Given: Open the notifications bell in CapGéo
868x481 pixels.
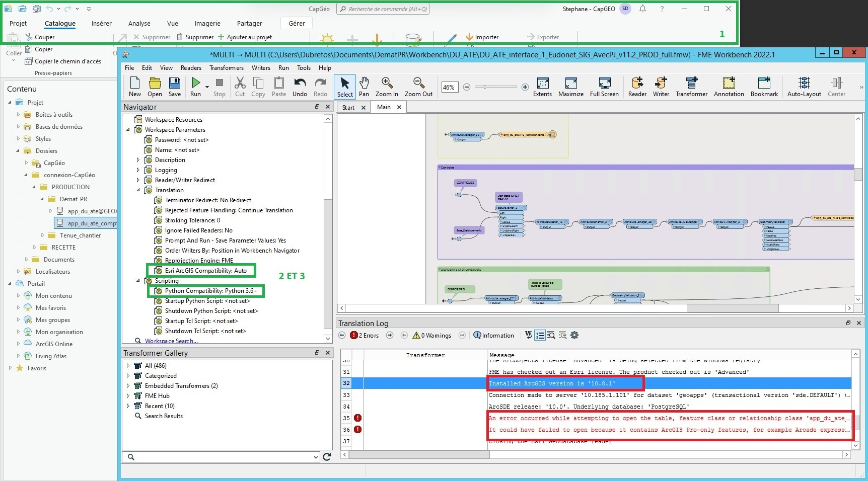Looking at the screenshot, I should (x=642, y=9).
